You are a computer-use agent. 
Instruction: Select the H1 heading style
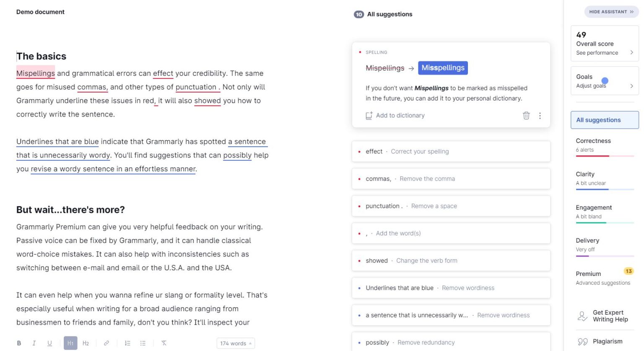70,343
